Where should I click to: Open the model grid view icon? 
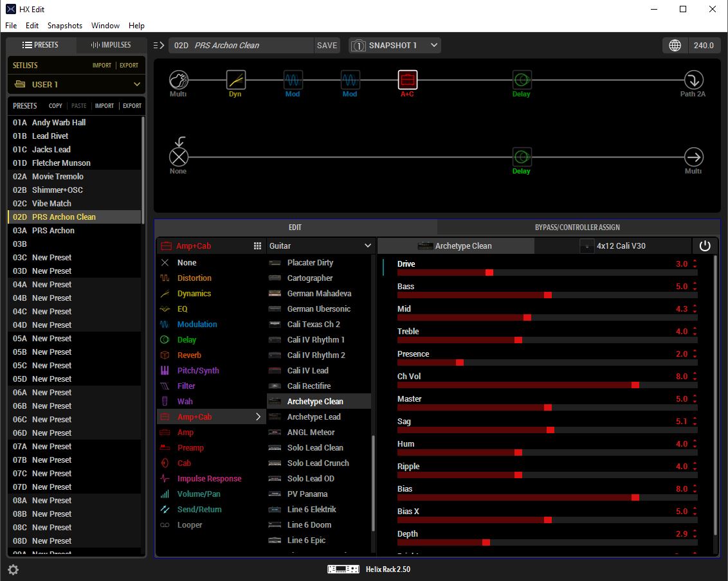257,246
